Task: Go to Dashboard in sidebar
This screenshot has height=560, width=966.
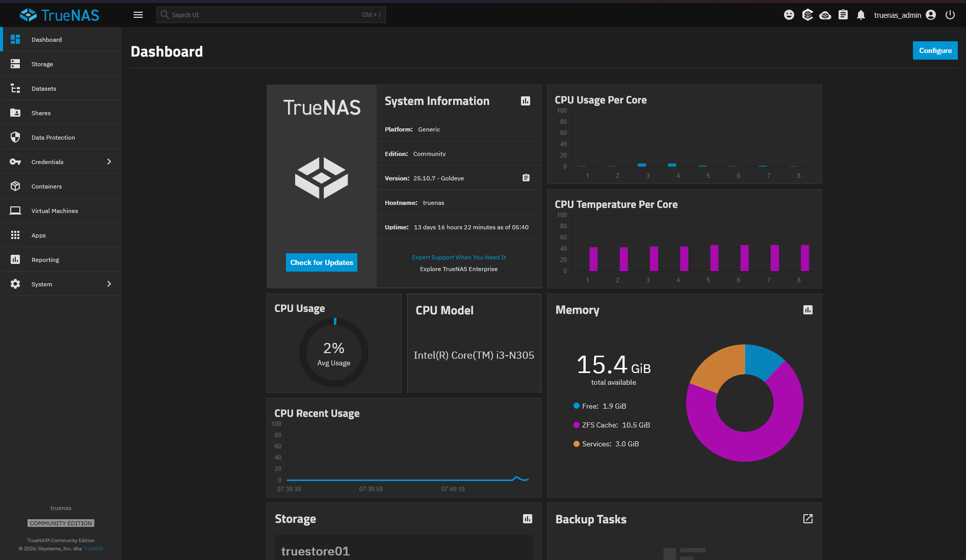Action: point(61,39)
